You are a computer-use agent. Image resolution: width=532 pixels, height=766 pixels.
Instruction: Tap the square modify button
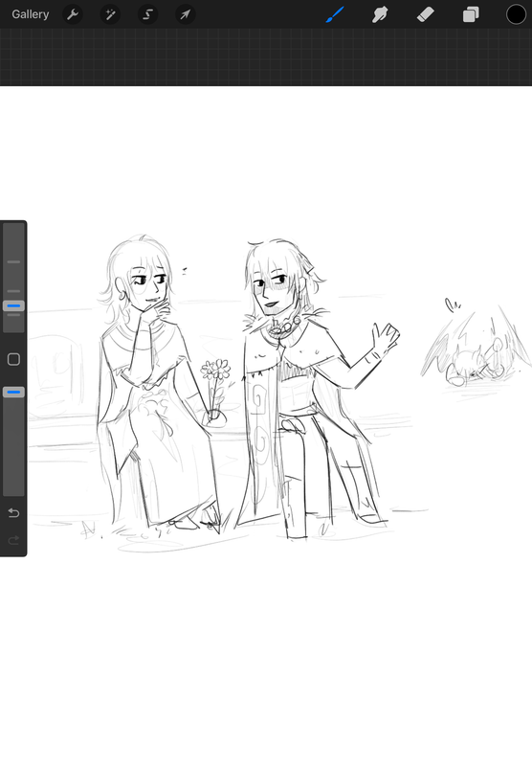pyautogui.click(x=13, y=360)
